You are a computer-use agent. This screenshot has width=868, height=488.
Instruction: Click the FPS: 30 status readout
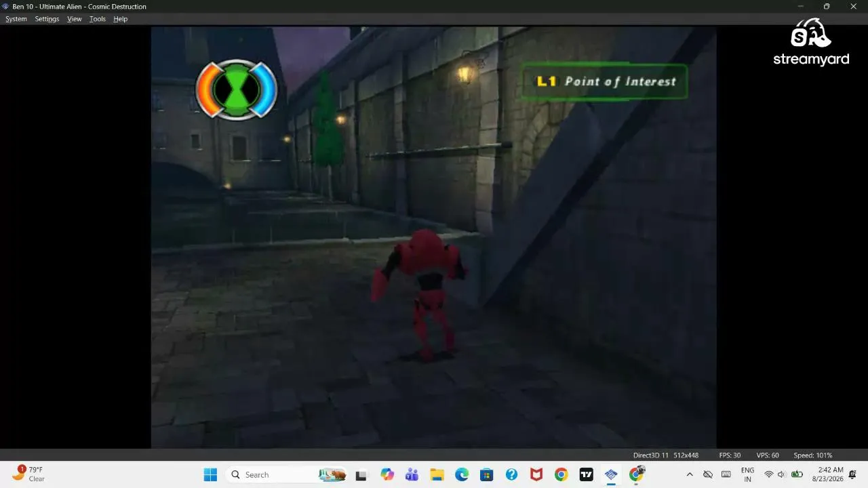[730, 455]
